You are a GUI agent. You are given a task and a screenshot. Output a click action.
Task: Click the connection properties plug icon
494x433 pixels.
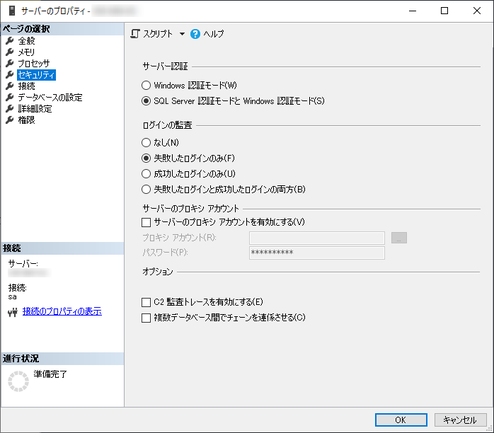pos(13,312)
